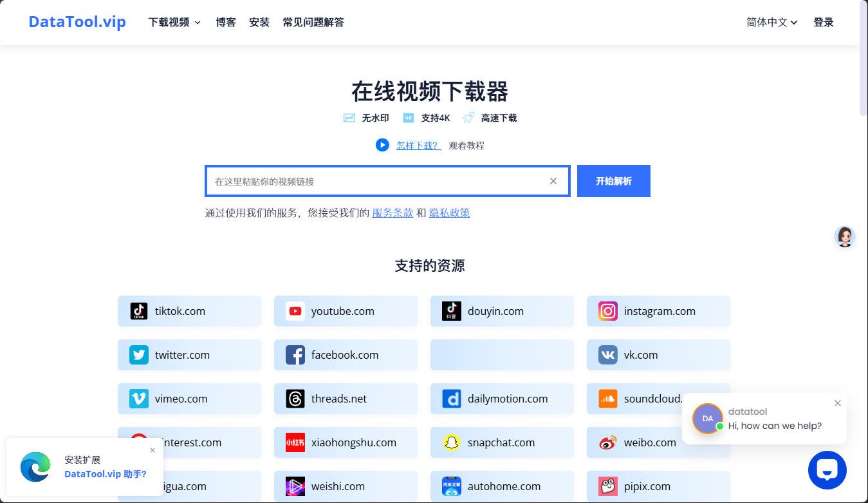Go to DataTool.vip home logo
This screenshot has width=868, height=503.
point(77,22)
